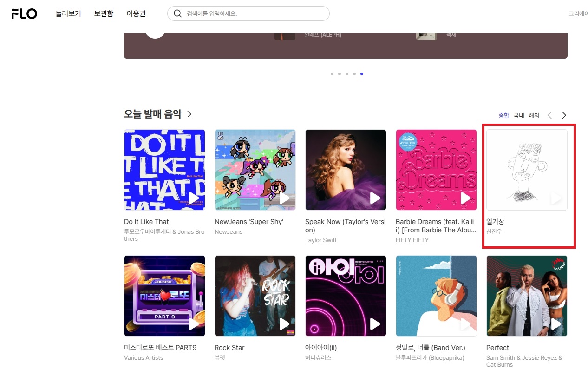Play the 아이아이(ii) album

pos(375,324)
